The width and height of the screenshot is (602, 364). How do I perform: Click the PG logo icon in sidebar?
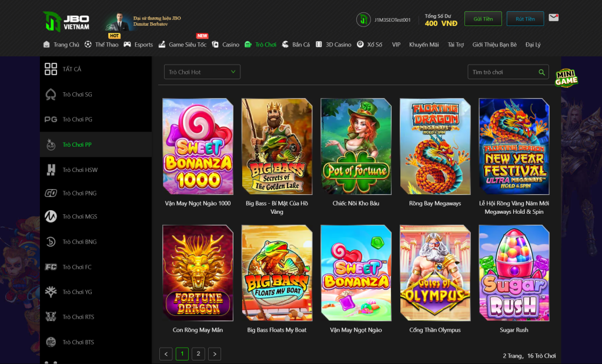pos(51,119)
